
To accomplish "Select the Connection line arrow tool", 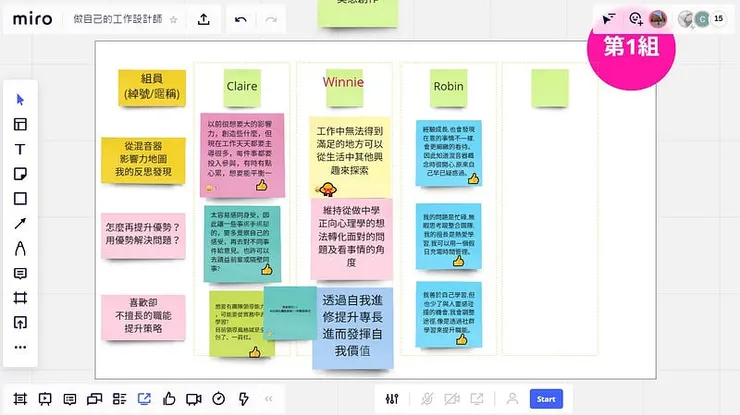I will pyautogui.click(x=20, y=223).
